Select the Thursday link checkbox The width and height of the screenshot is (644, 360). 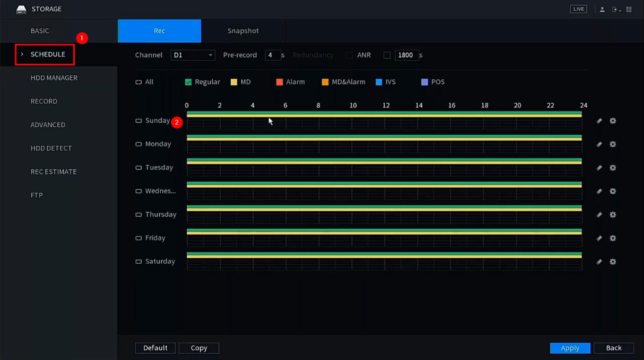pos(138,215)
